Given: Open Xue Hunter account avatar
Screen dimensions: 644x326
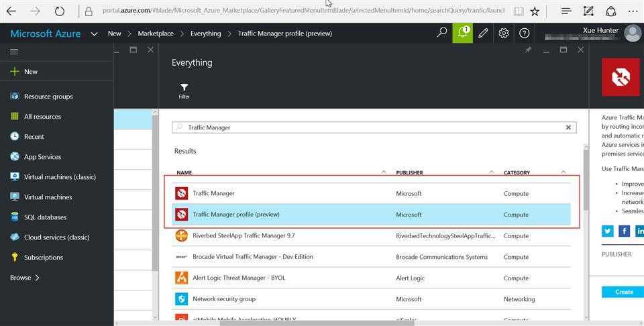Looking at the screenshot, I should point(633,33).
